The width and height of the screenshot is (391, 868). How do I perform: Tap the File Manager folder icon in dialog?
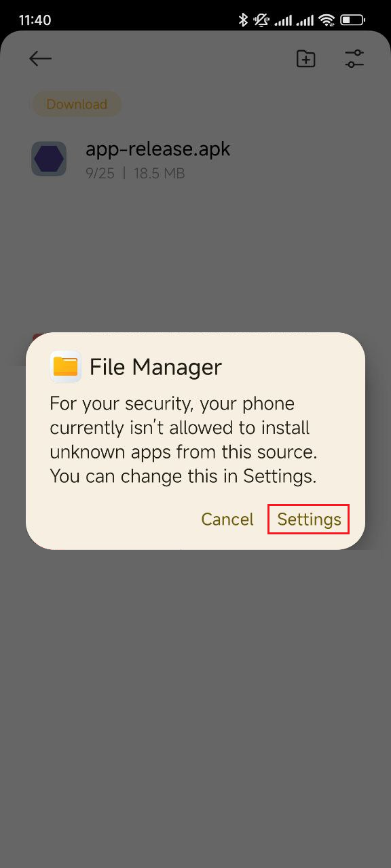66,367
